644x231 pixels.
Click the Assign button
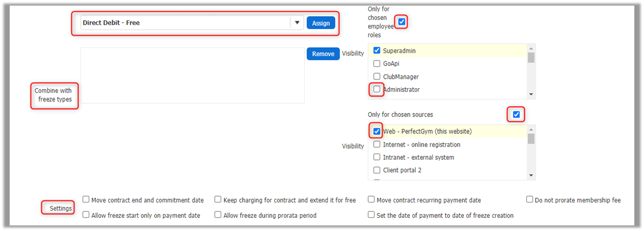[x=321, y=23]
